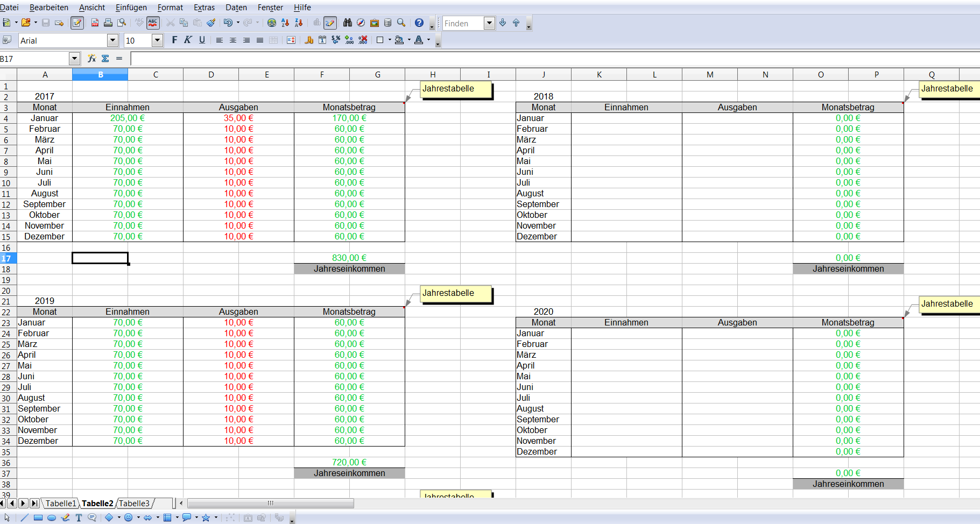Image resolution: width=980 pixels, height=524 pixels.
Task: Open the Einfügen menu
Action: 131,8
